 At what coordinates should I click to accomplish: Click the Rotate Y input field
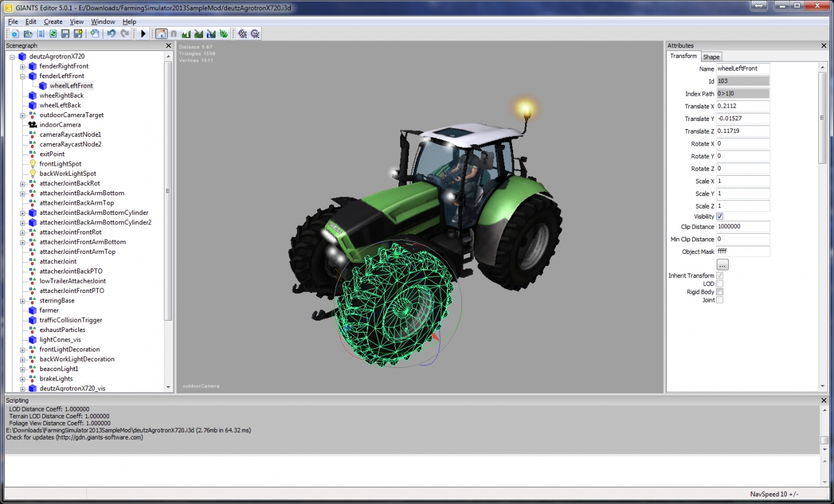coord(743,156)
